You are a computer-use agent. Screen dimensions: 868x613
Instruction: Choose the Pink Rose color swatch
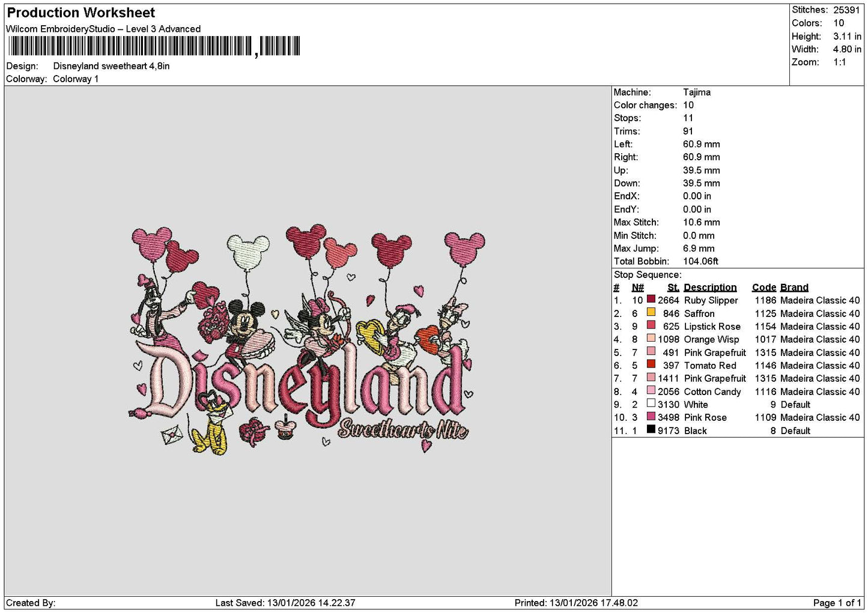(x=651, y=417)
